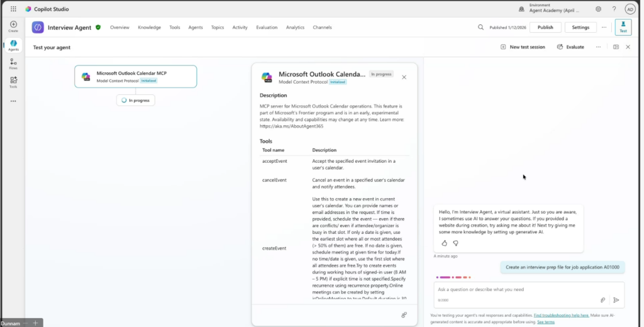Click the Create icon in sidebar

click(13, 26)
